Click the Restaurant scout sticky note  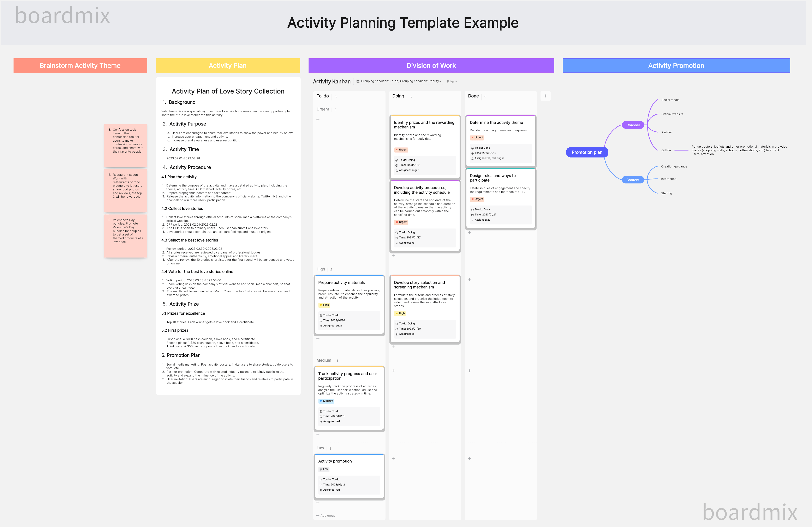point(126,191)
